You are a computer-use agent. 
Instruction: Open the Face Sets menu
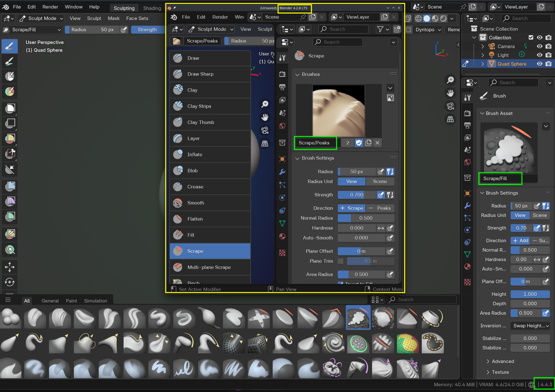coord(137,18)
